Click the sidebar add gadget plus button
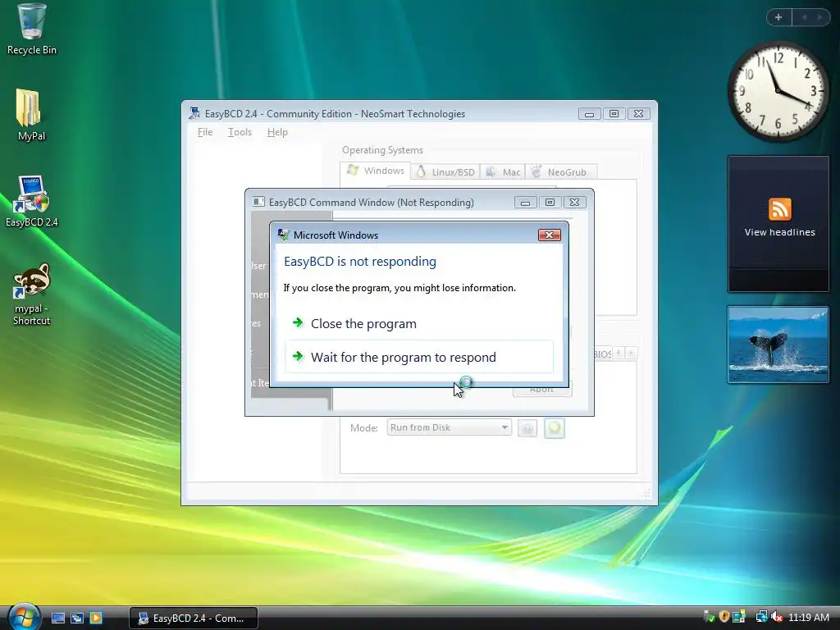The height and width of the screenshot is (630, 840). pyautogui.click(x=778, y=17)
